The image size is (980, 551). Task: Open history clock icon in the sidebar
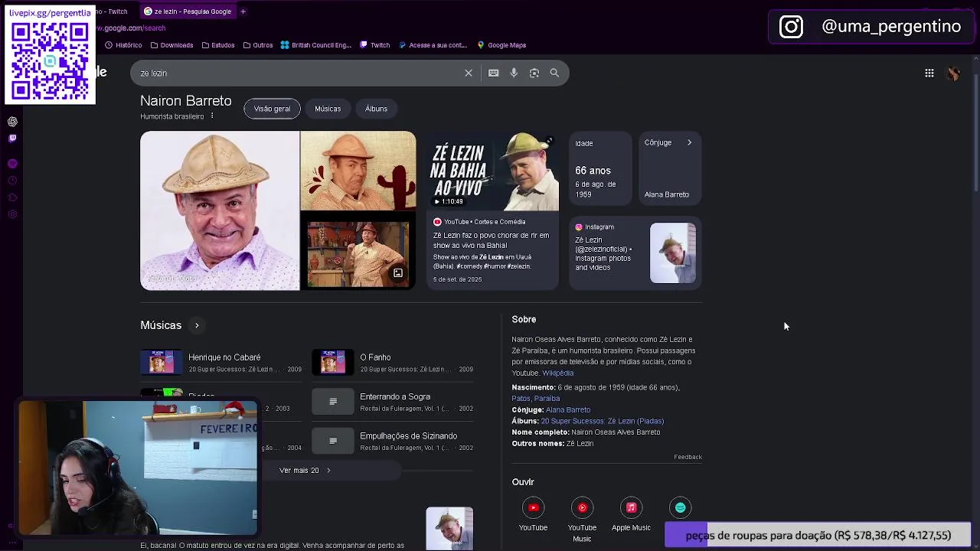click(12, 181)
